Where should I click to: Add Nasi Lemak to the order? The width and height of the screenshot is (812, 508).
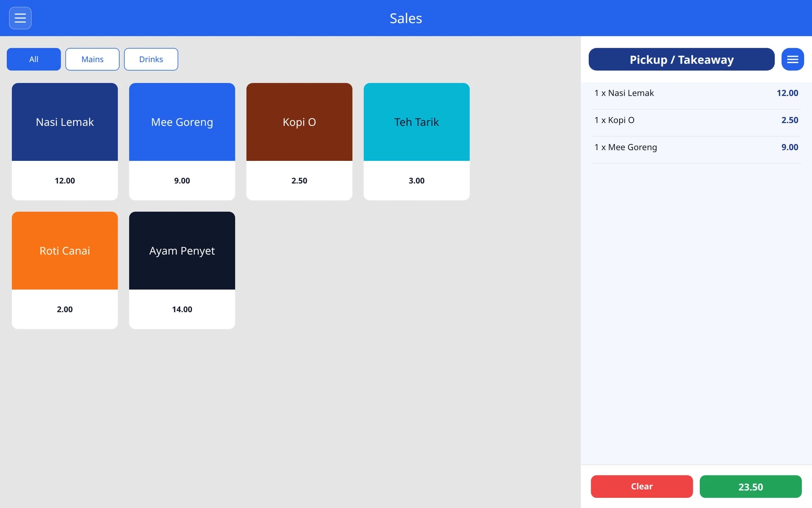[65, 141]
